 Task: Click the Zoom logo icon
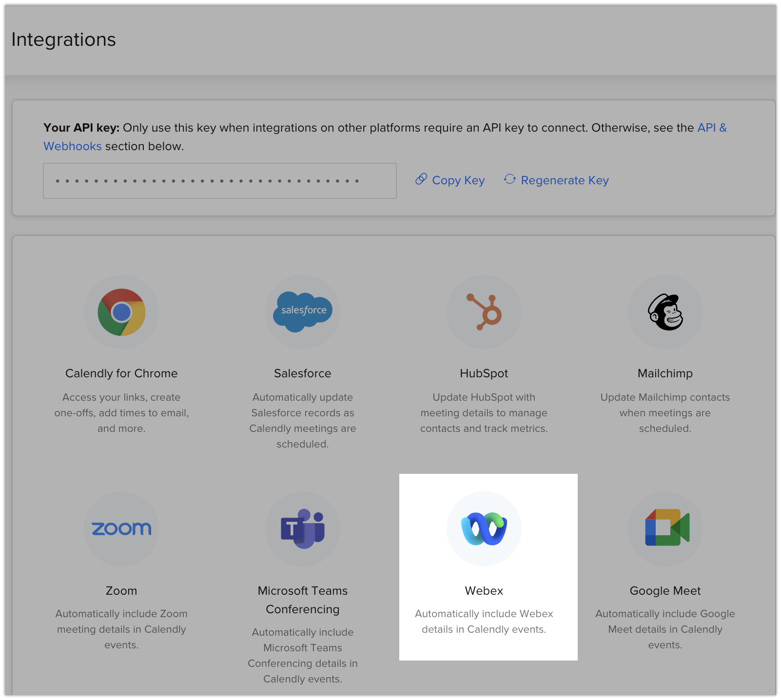pyautogui.click(x=121, y=529)
